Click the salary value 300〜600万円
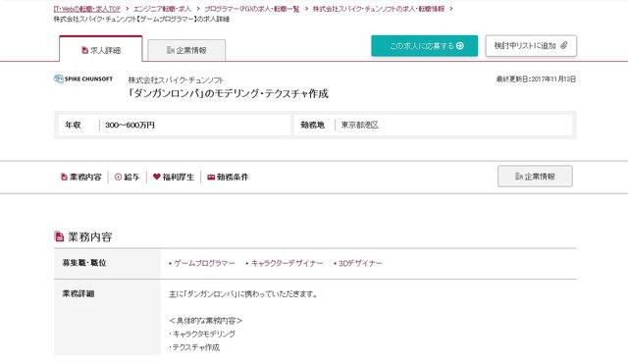 pyautogui.click(x=130, y=125)
